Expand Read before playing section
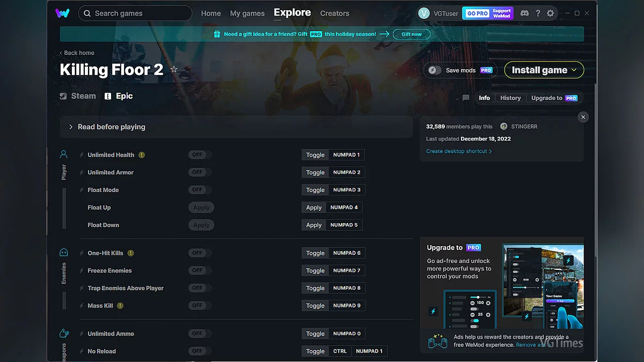The width and height of the screenshot is (644, 362). [x=236, y=127]
